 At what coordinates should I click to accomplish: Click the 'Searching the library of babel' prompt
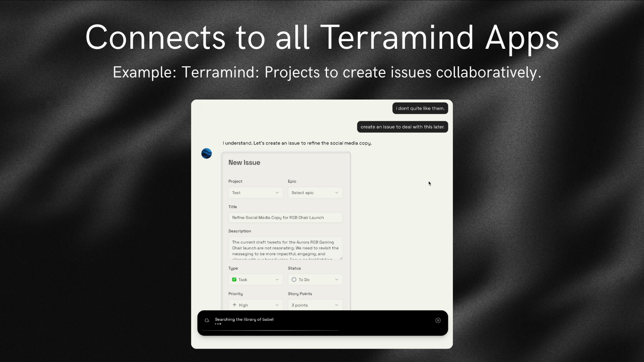point(244,319)
